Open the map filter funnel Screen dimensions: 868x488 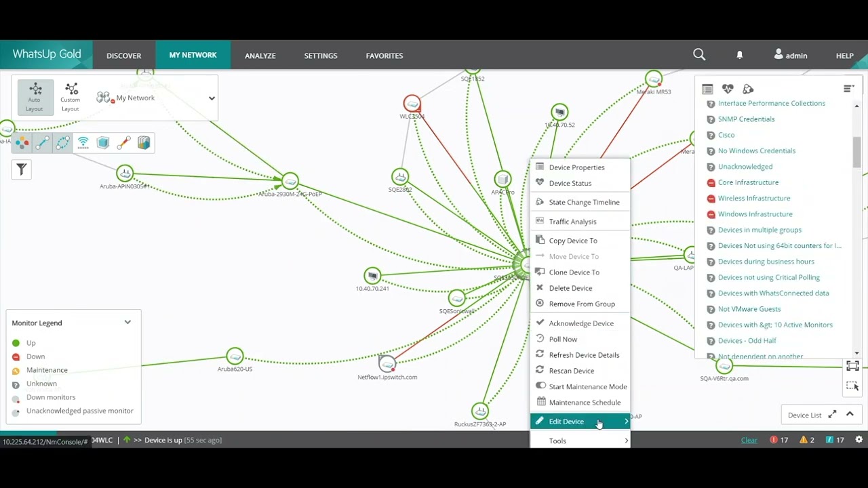click(x=22, y=169)
